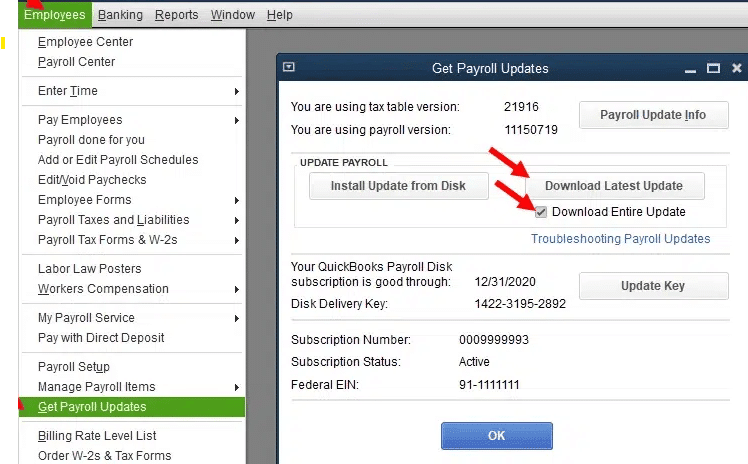This screenshot has height=464, width=748.
Task: Click the Update Key button
Action: click(x=654, y=286)
